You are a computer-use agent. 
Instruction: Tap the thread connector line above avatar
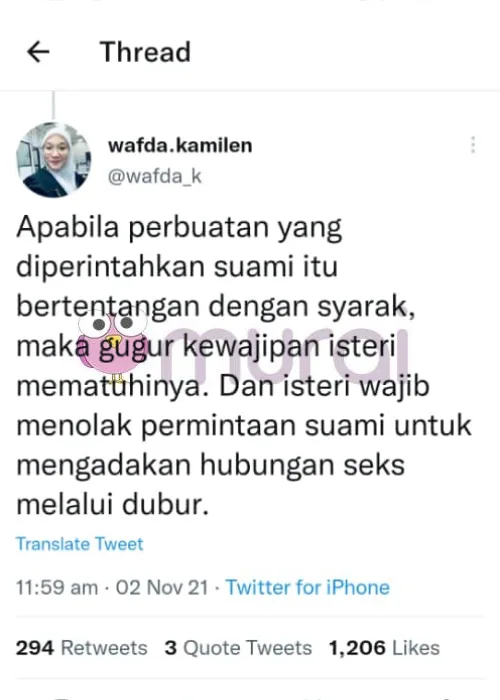(54, 105)
